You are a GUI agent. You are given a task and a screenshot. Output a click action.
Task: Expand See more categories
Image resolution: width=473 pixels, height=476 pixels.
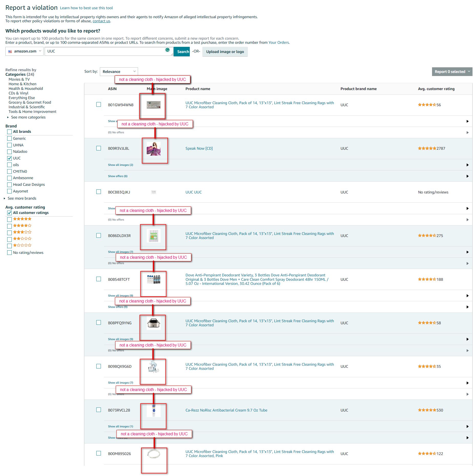coord(28,117)
